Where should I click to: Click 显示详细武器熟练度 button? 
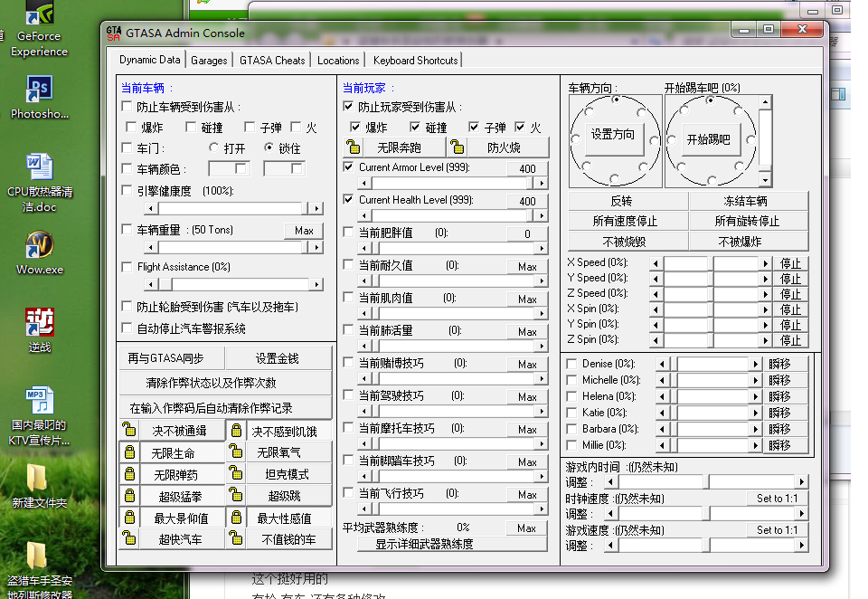pos(452,544)
